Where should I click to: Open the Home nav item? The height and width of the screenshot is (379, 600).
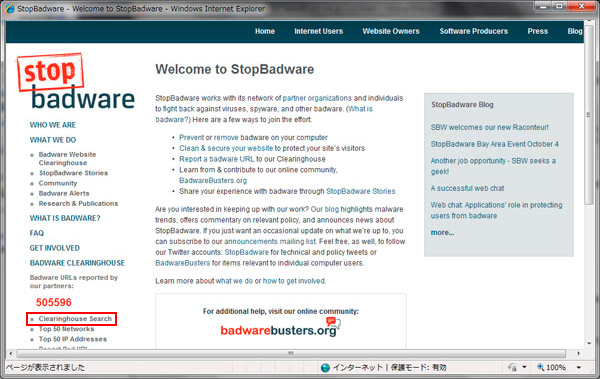(x=265, y=31)
